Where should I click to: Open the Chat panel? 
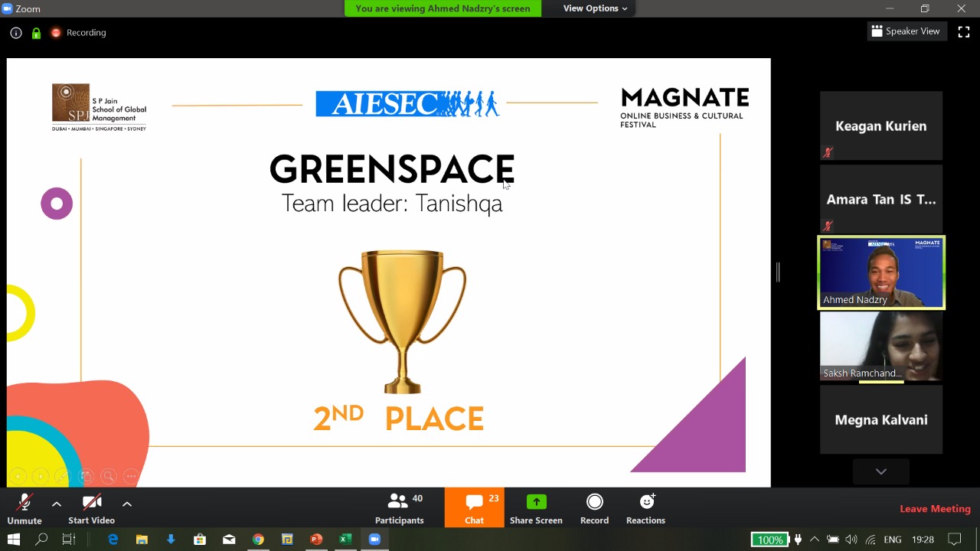point(474,509)
